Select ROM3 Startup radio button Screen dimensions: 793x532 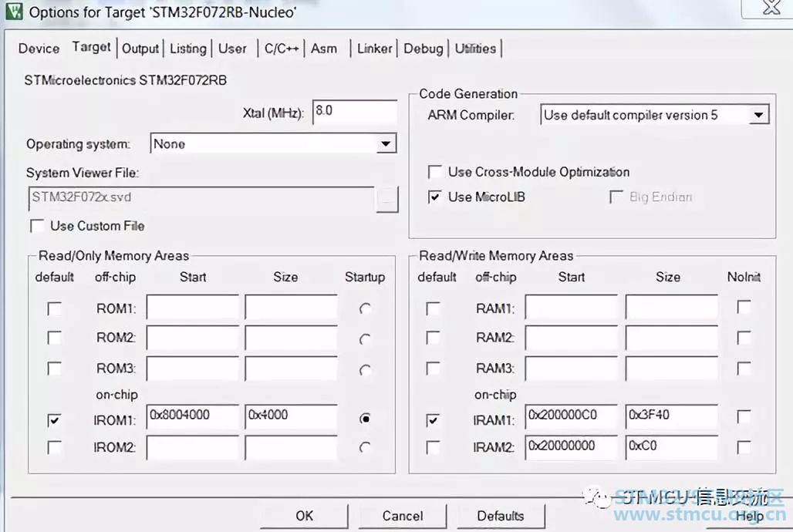[x=365, y=369]
